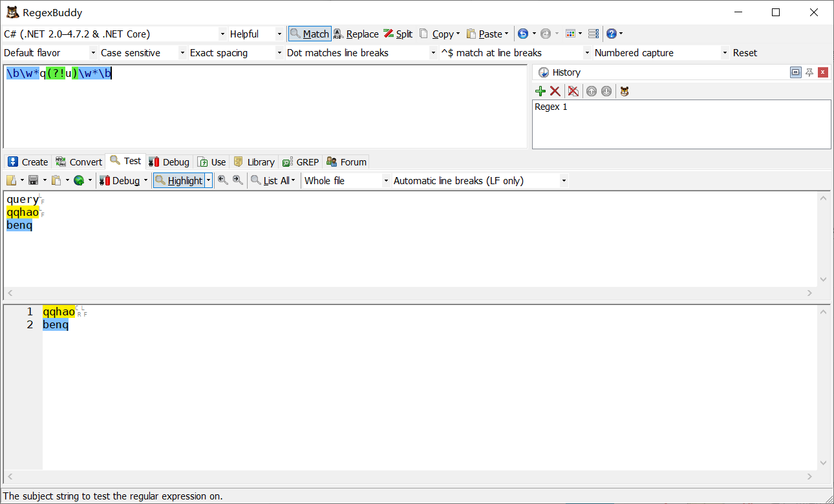Switch to the GREP tab

301,162
